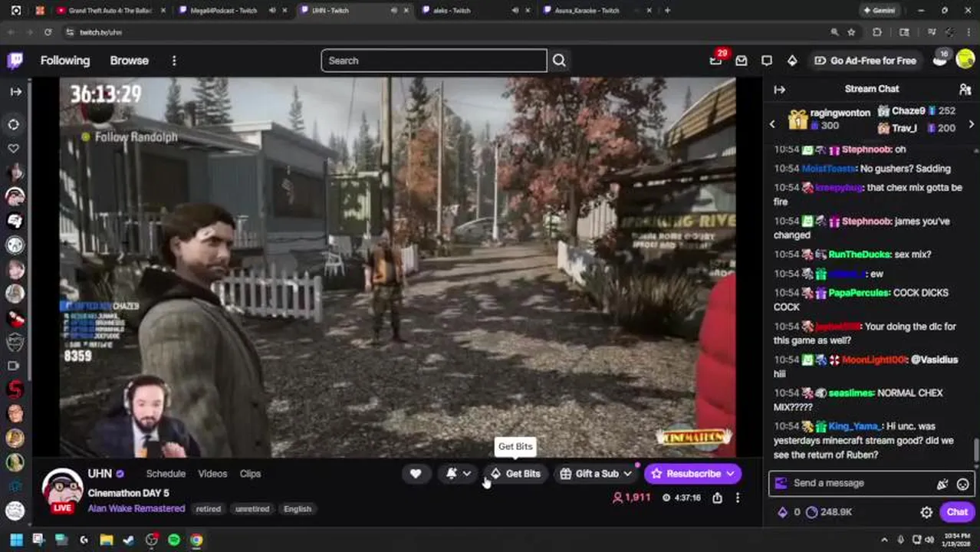Open notification bell settings dropdown
This screenshot has height=552, width=980.
[459, 474]
